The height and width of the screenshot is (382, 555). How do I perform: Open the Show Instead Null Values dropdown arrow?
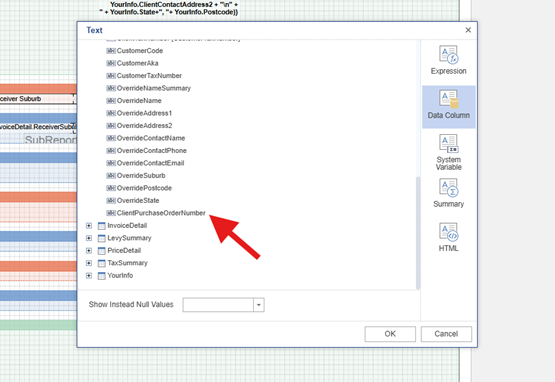[259, 305]
